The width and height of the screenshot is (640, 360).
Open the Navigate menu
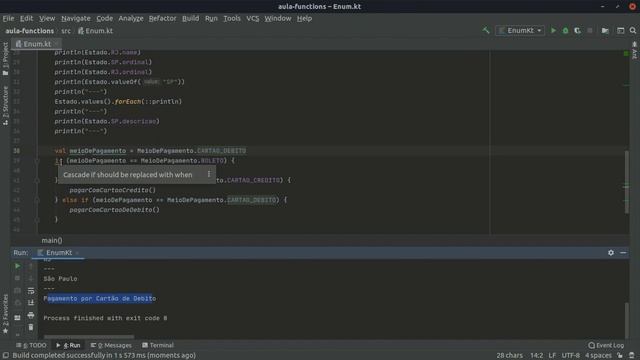click(76, 18)
